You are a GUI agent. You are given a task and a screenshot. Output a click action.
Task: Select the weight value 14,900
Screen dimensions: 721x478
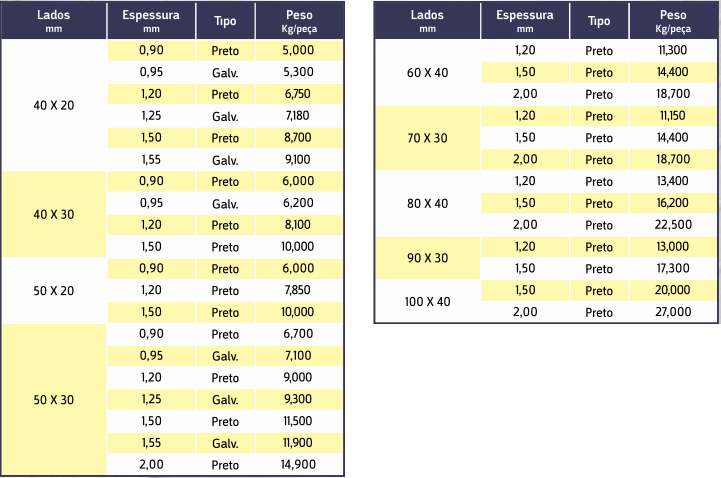[299, 465]
